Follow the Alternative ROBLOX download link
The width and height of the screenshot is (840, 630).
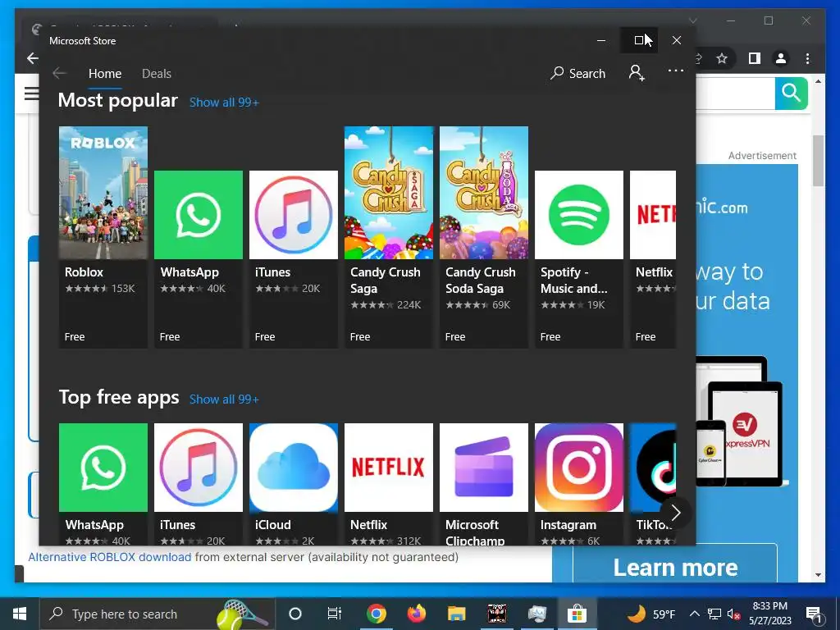109,557
